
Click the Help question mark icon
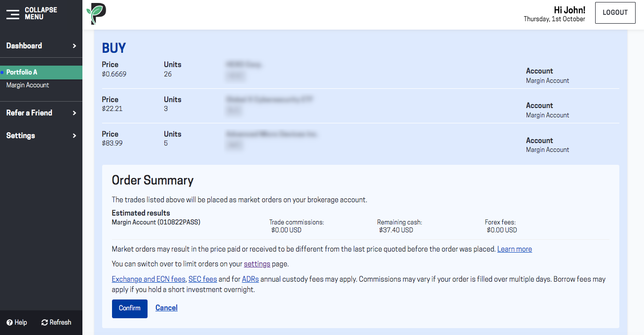coord(9,323)
